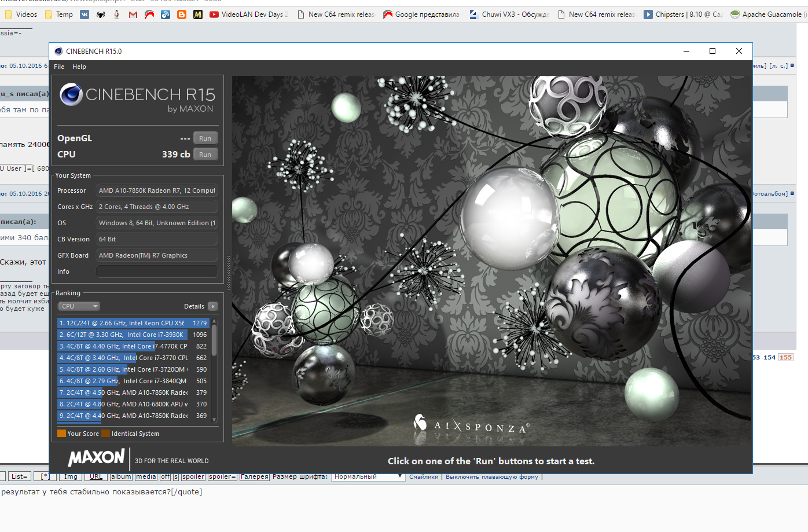Click the album BBCode button in forum editor

121,477
